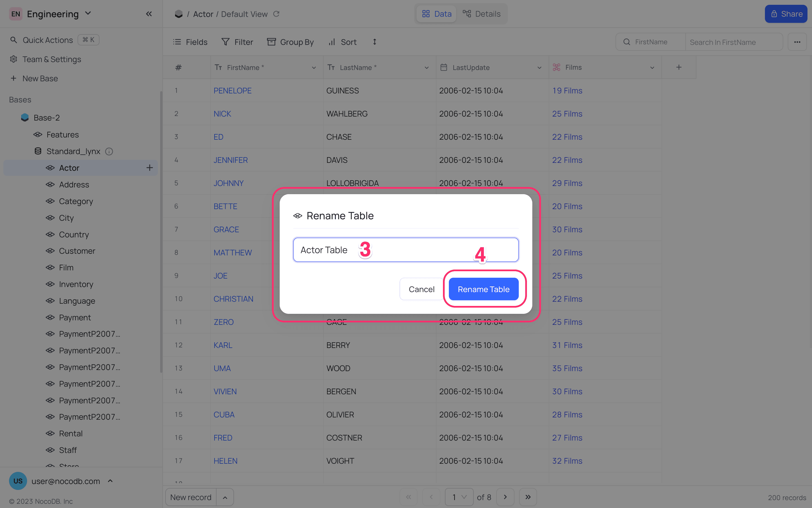The width and height of the screenshot is (812, 508).
Task: Click the Quick Actions search icon
Action: point(14,40)
